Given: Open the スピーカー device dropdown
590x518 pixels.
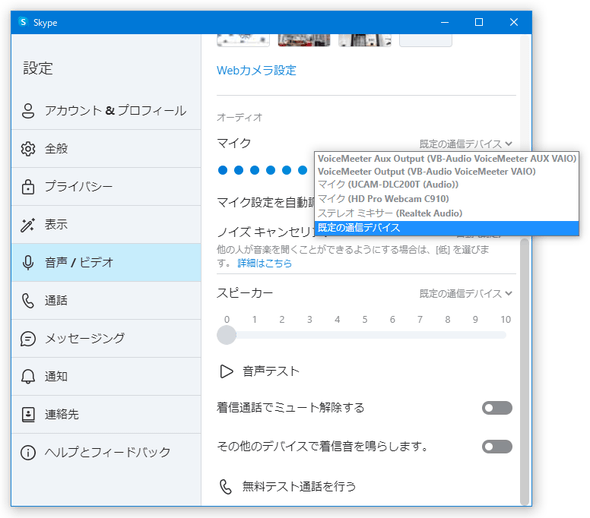Looking at the screenshot, I should point(466,293).
